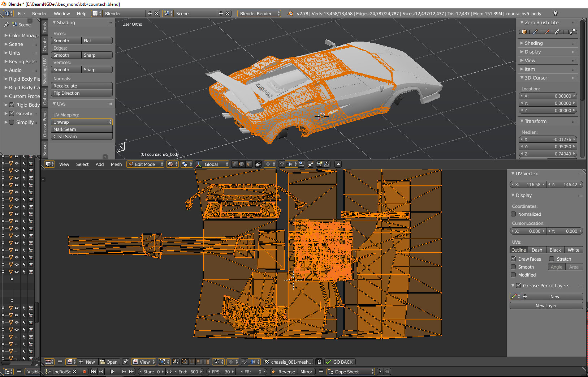Jump to the last frame in timeline
This screenshot has width=588, height=377.
pos(132,372)
